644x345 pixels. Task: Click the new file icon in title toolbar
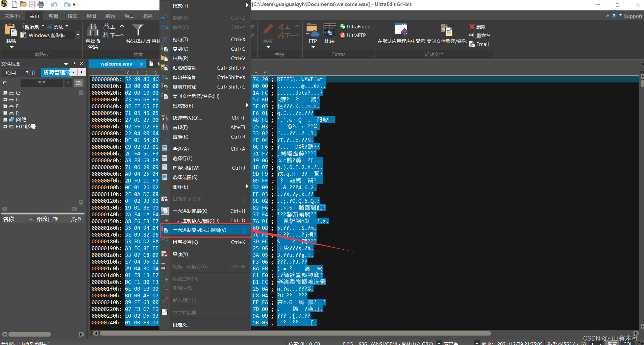15,4
